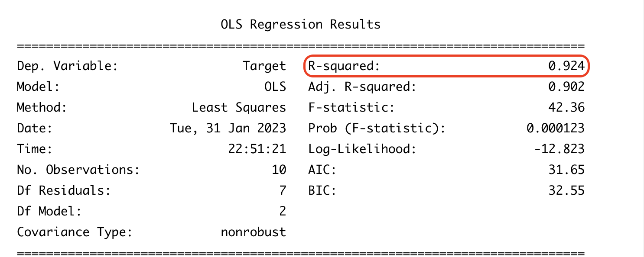Screen dimensions: 644x257
Task: Click the BIC value 32.55
Action: [566, 191]
